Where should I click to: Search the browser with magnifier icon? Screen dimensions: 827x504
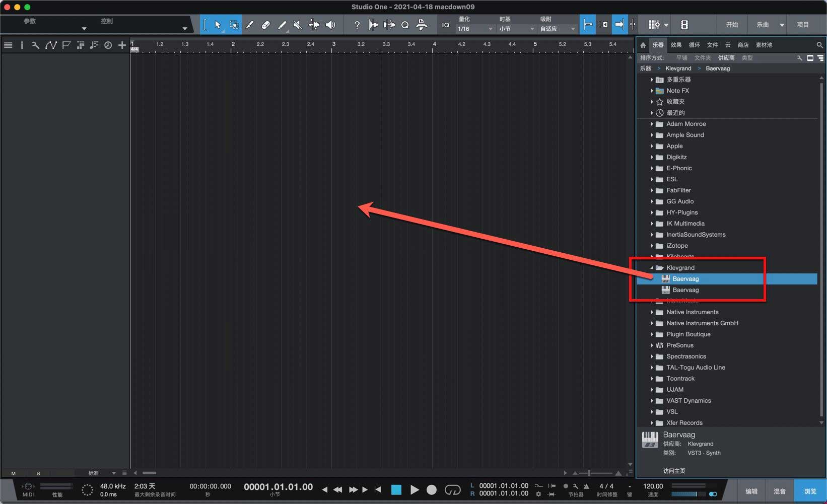[819, 45]
